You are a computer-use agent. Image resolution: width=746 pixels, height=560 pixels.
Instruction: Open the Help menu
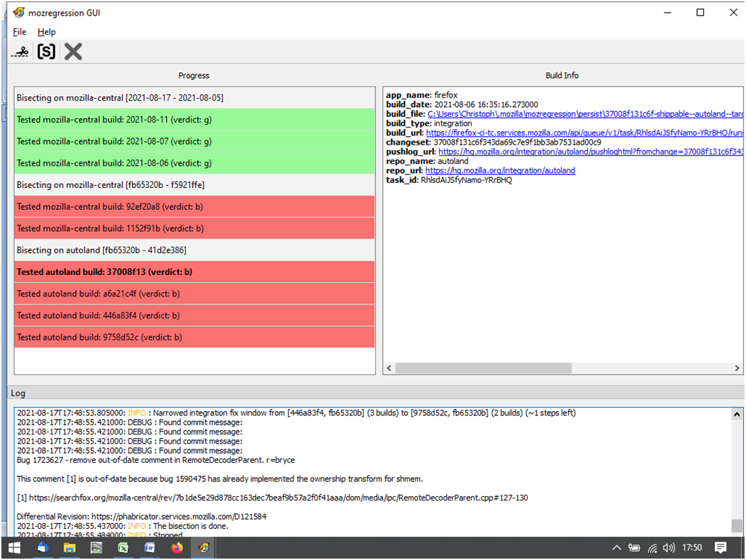(x=47, y=32)
